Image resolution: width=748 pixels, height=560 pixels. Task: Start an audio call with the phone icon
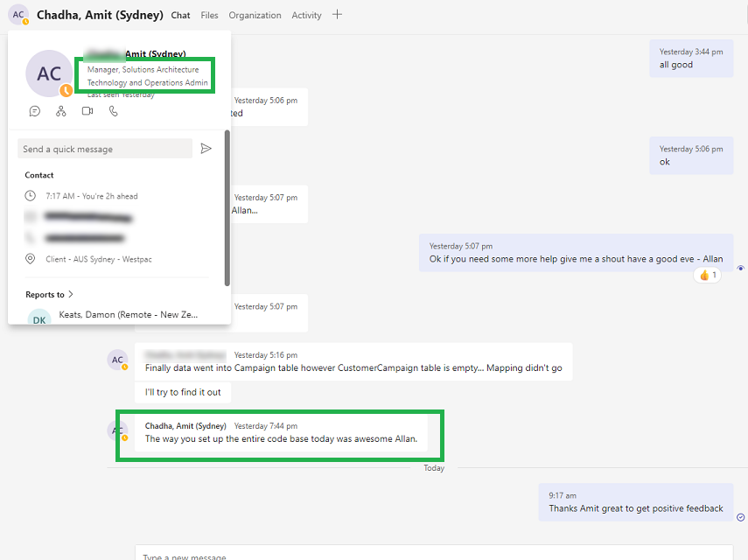(x=113, y=111)
